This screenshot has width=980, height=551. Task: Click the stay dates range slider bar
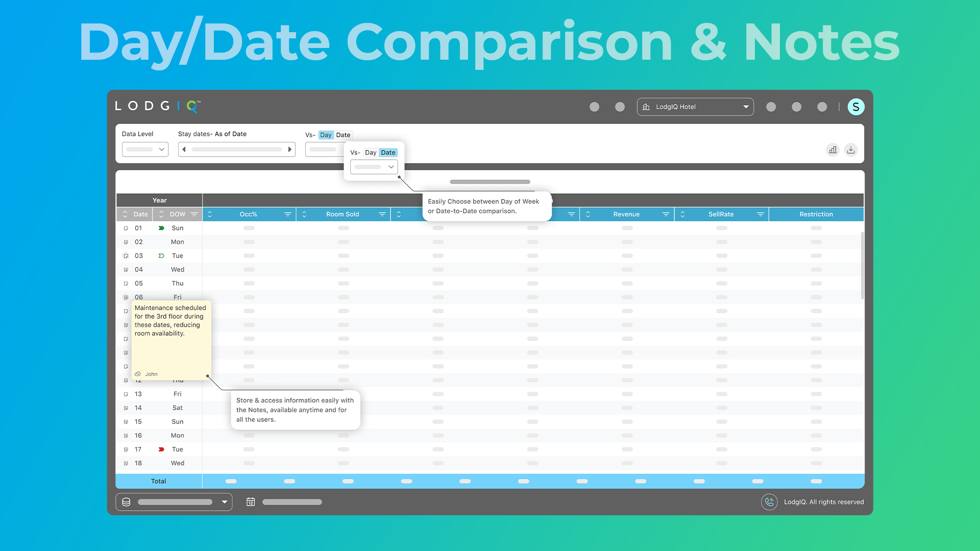click(x=237, y=149)
